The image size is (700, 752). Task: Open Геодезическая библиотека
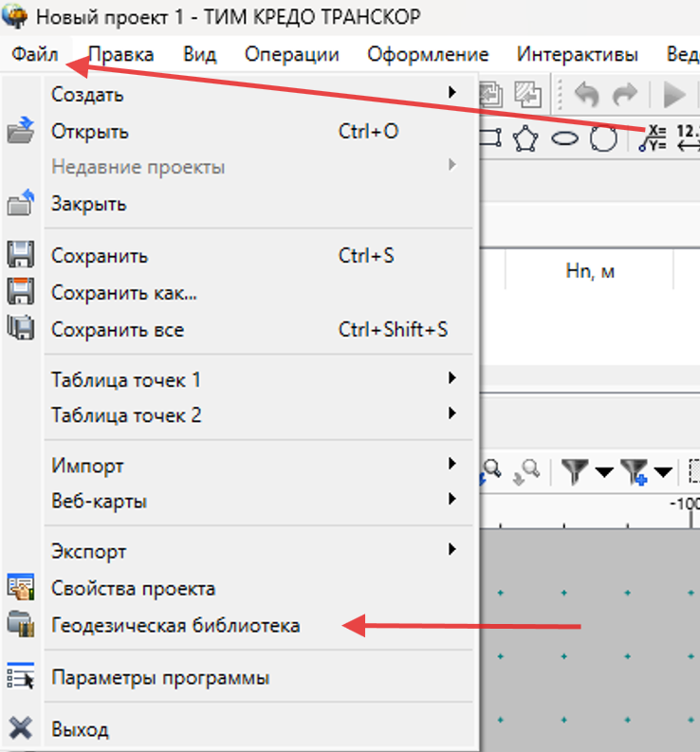[x=259, y=625]
